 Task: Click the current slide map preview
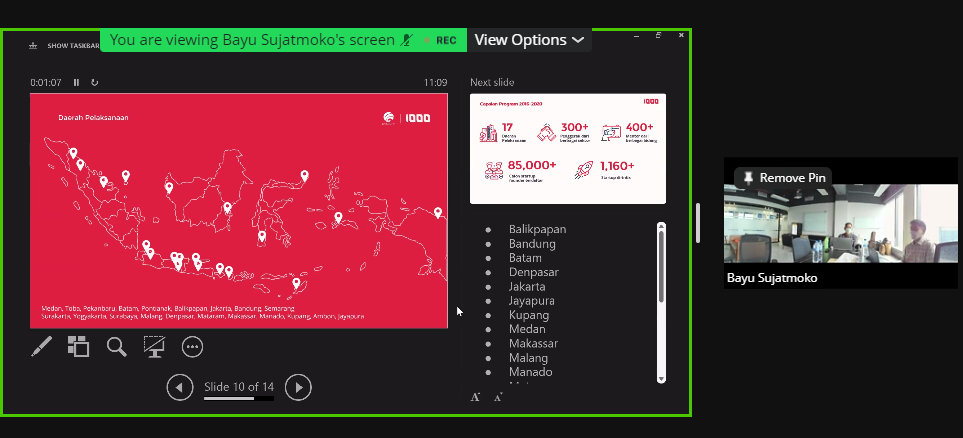click(238, 210)
